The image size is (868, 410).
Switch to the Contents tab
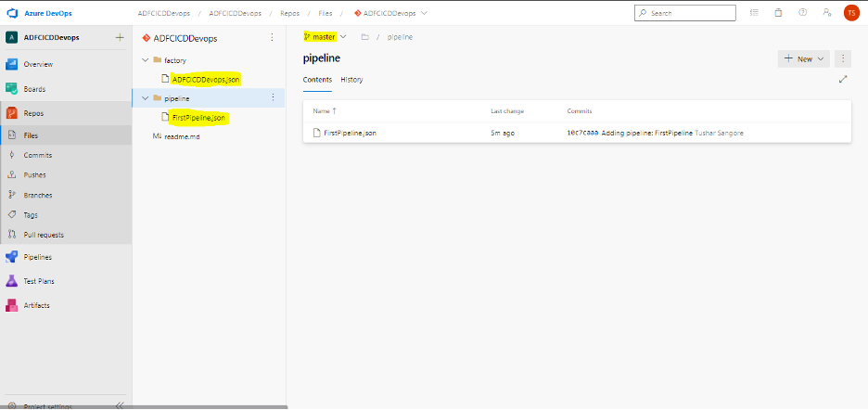pos(317,80)
